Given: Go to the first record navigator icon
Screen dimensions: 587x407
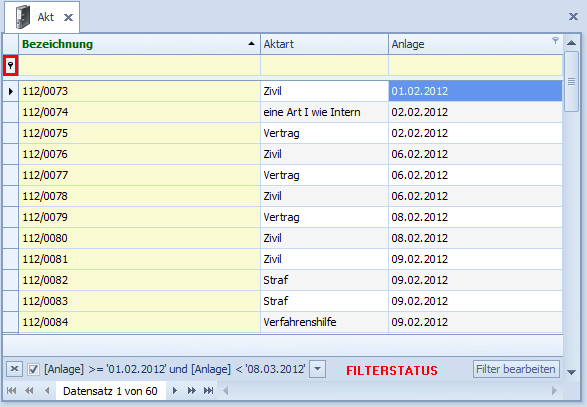Looking at the screenshot, I should click(12, 391).
